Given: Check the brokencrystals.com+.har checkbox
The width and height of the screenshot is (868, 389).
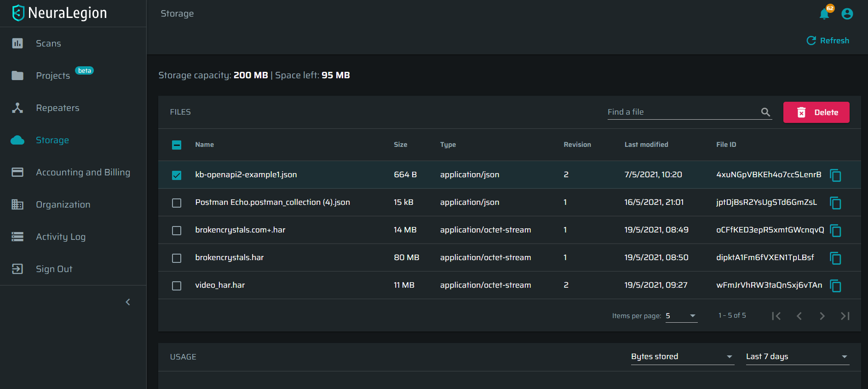Looking at the screenshot, I should (x=177, y=231).
